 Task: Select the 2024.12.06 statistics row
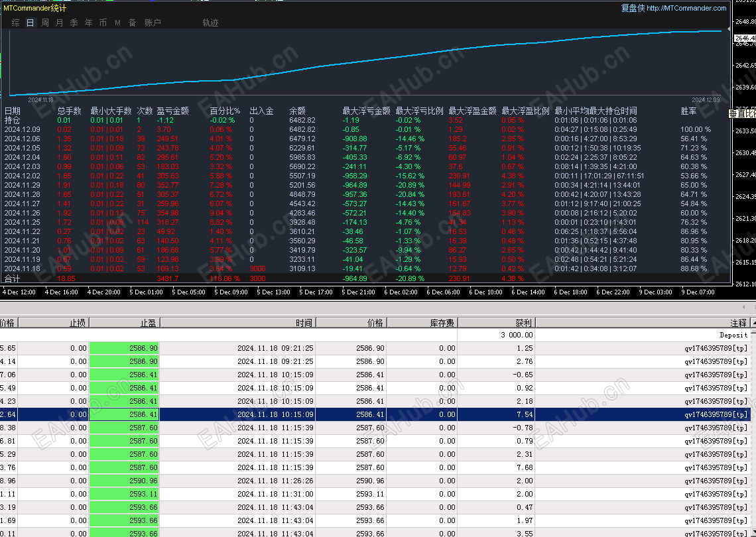365,139
